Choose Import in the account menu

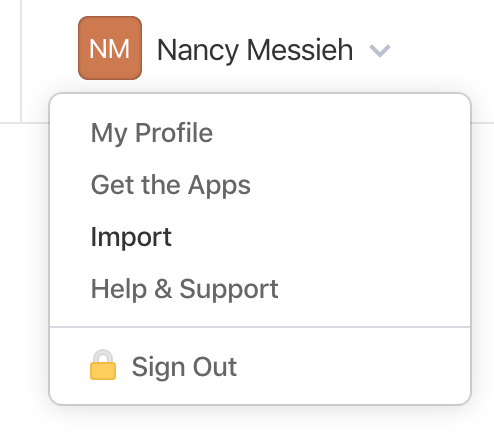pyautogui.click(x=131, y=237)
